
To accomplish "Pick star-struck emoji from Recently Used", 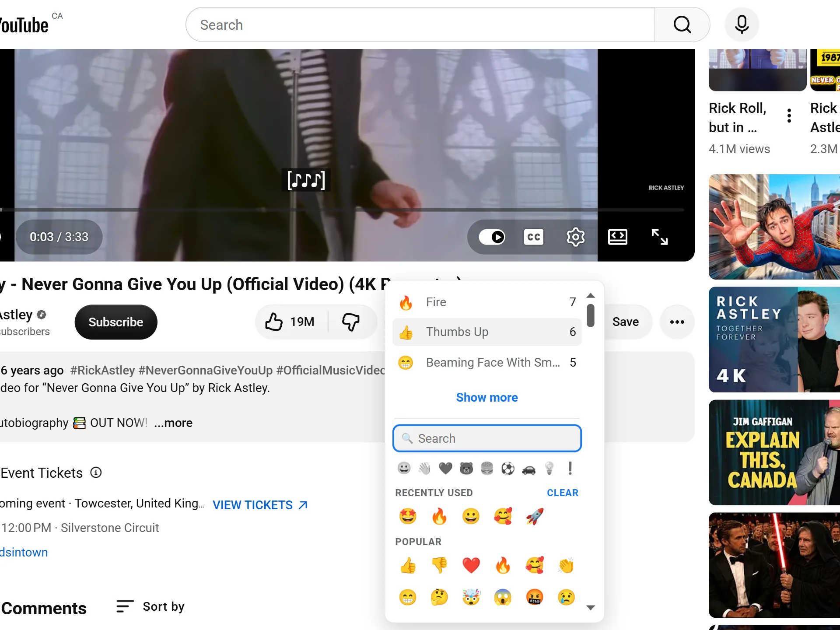I will point(408,516).
